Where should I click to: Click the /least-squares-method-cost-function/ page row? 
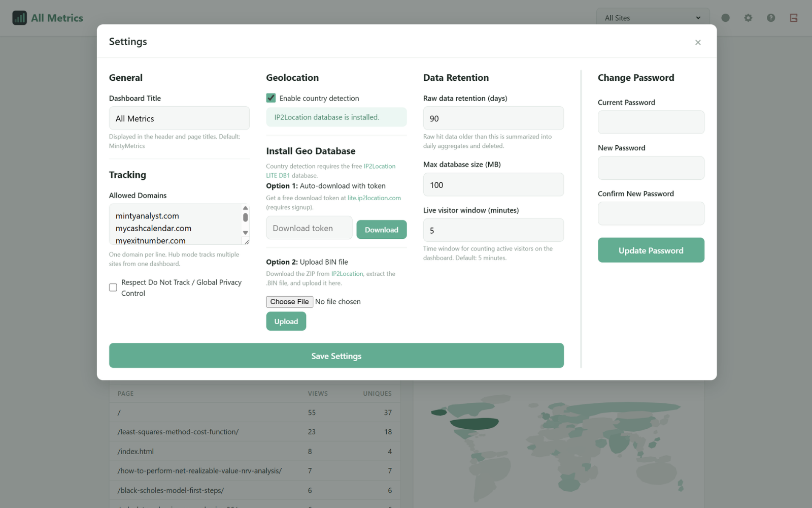pyautogui.click(x=255, y=432)
